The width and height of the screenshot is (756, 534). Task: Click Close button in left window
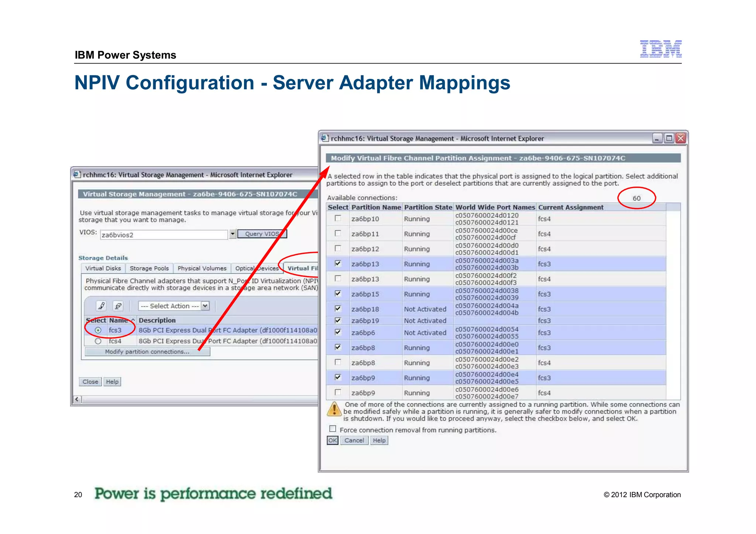pos(90,382)
